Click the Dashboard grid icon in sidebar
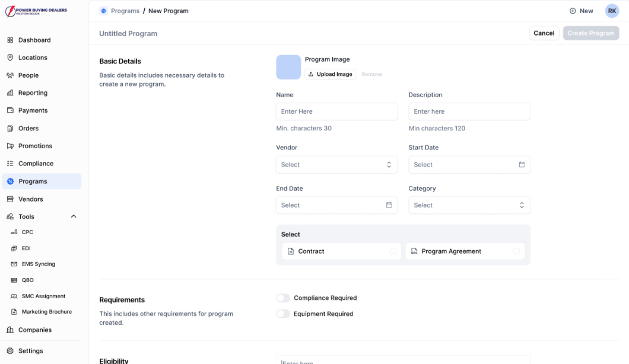 (10, 40)
